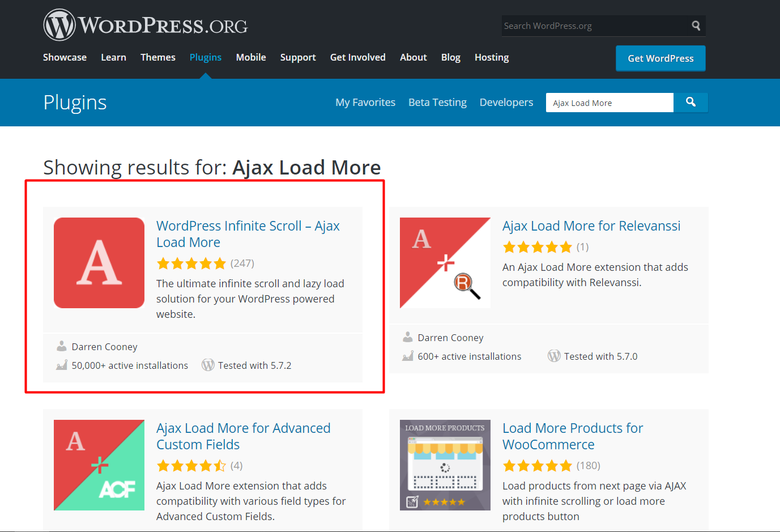Screen dimensions: 780x532
Task: Click the search magnifier in the top header
Action: [x=696, y=25]
